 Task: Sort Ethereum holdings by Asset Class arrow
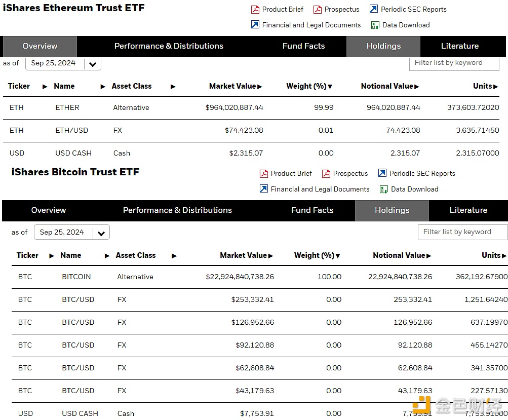point(173,87)
